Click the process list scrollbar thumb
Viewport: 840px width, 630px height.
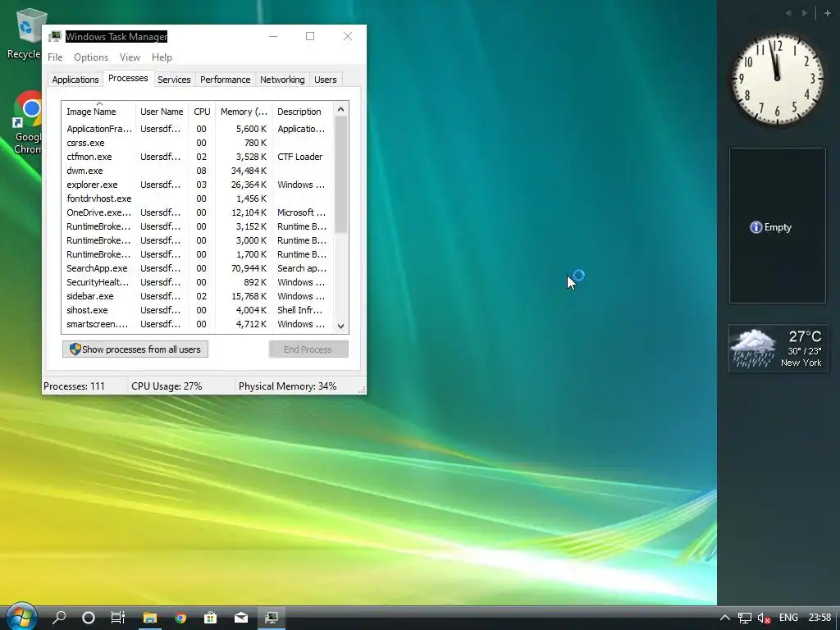pyautogui.click(x=340, y=175)
